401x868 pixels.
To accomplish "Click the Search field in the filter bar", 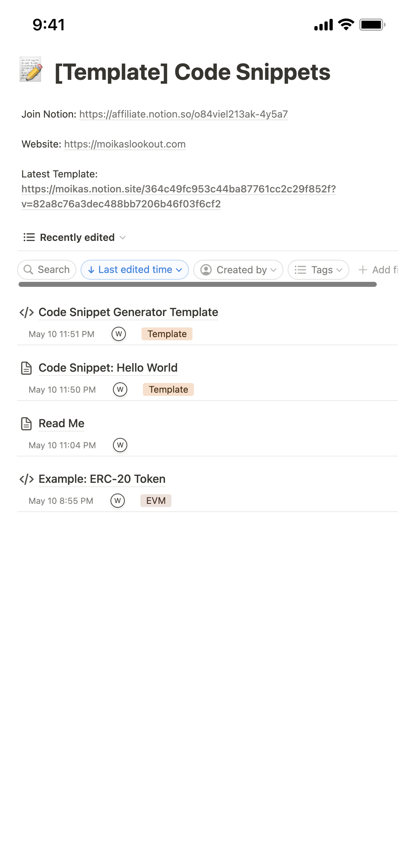I will [47, 270].
